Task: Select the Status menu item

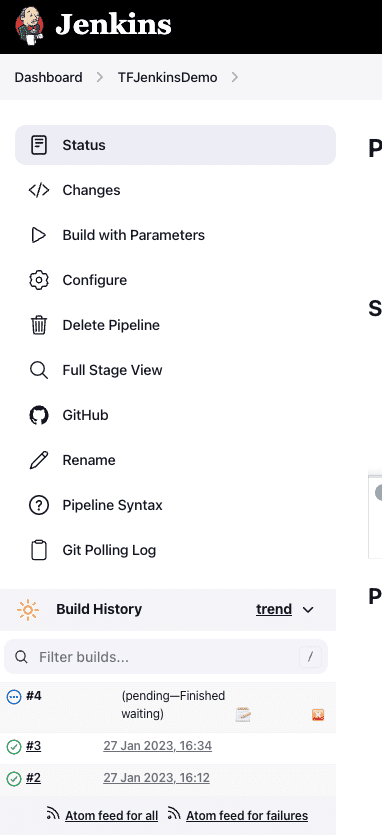Action: tap(176, 145)
